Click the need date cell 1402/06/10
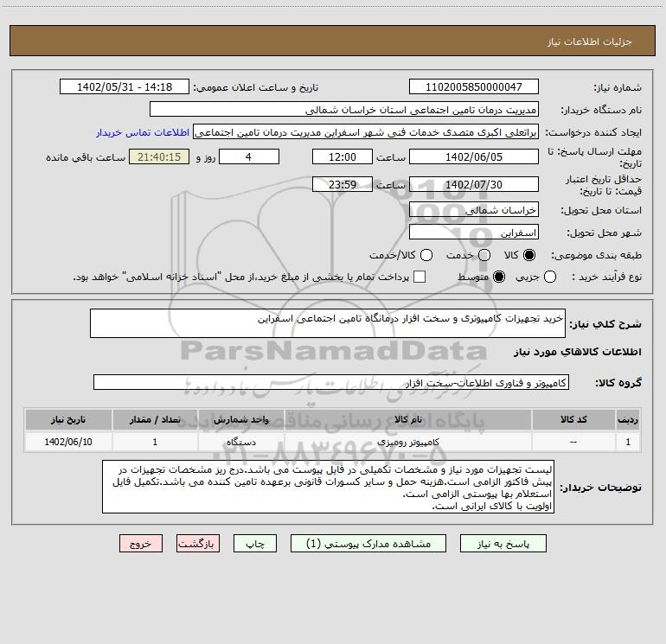The width and height of the screenshot is (666, 644). tap(68, 442)
